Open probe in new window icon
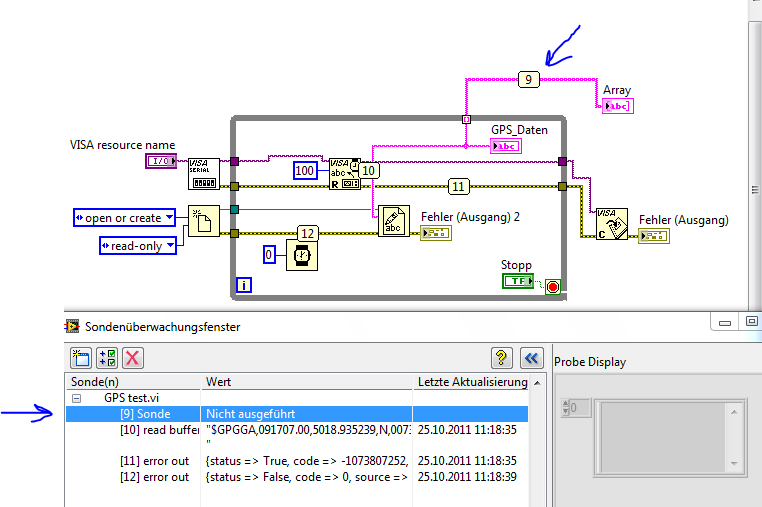 point(81,358)
